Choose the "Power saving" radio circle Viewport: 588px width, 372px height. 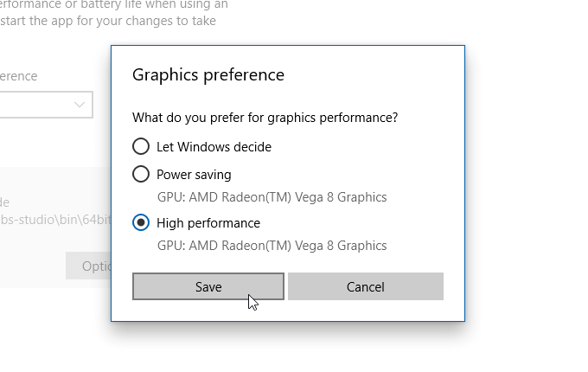click(141, 174)
